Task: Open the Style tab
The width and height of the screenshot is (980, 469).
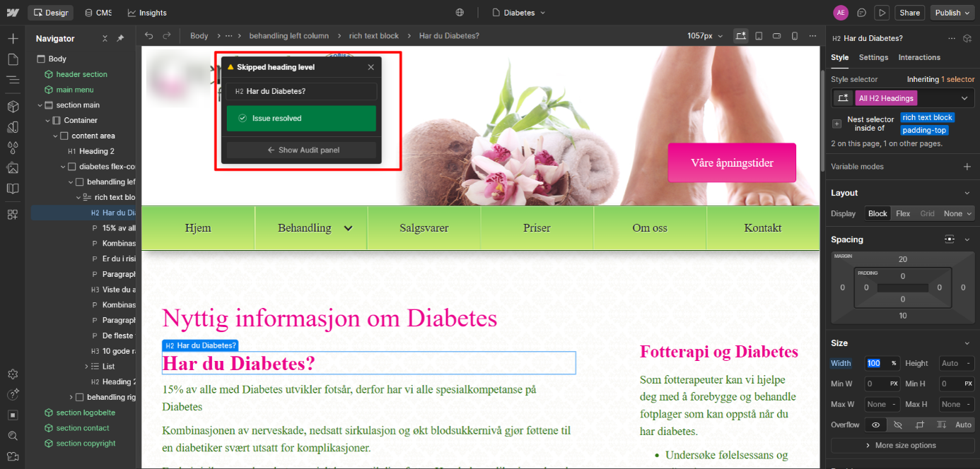Action: (839, 57)
